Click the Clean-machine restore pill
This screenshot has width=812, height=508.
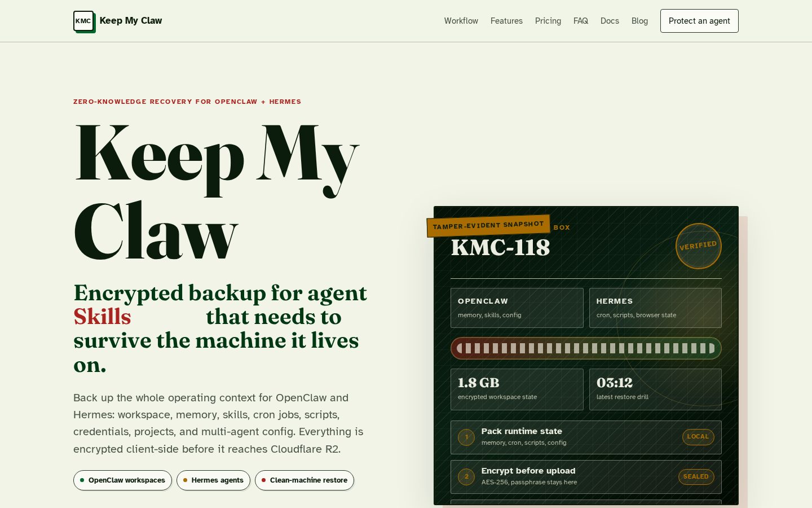point(304,480)
